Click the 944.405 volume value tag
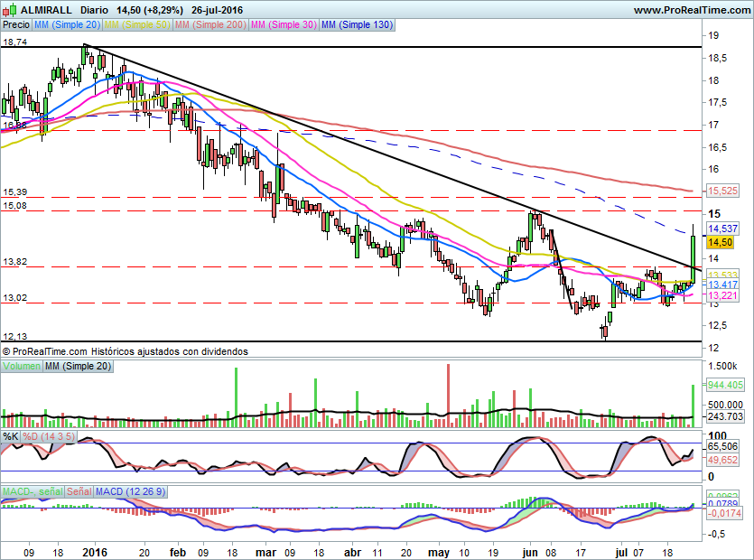This screenshot has width=754, height=560. pyautogui.click(x=725, y=385)
